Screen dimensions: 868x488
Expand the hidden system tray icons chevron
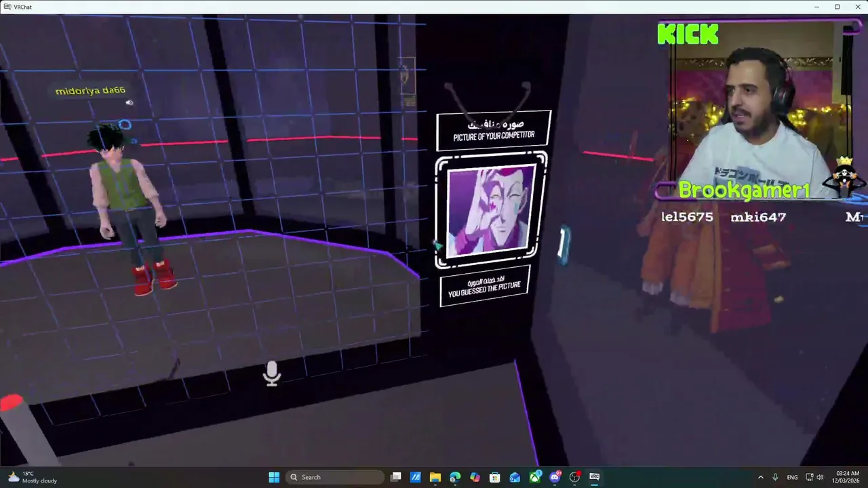tap(760, 477)
